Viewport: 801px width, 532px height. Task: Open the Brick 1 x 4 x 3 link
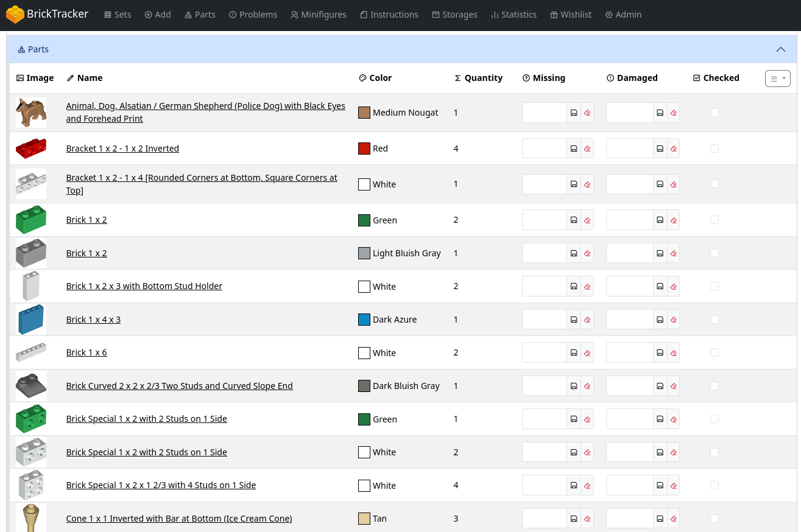93,320
